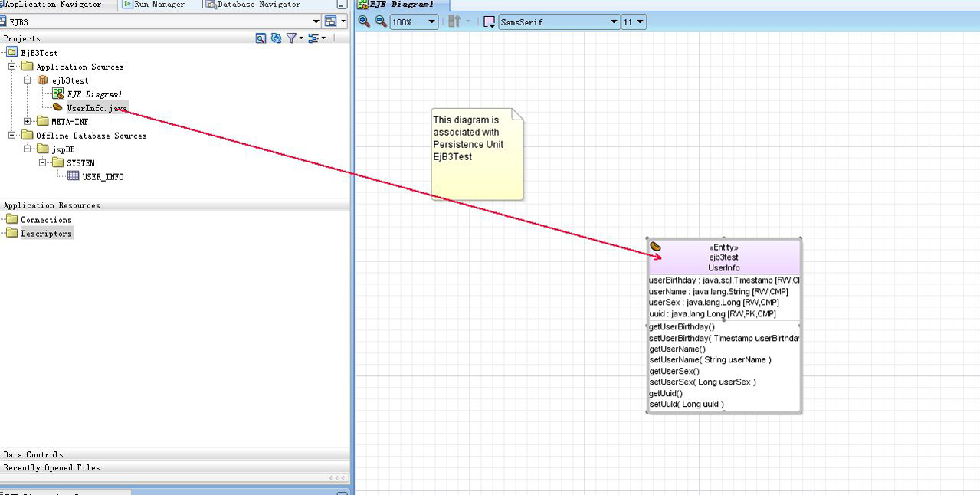Screen dimensions: 980x495
Task: Minimize the navigator panel
Action: pyautogui.click(x=342, y=5)
